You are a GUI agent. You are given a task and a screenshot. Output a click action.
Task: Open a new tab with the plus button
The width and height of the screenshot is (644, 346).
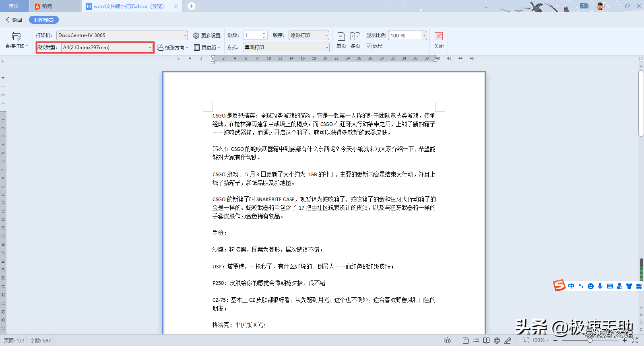(x=192, y=6)
